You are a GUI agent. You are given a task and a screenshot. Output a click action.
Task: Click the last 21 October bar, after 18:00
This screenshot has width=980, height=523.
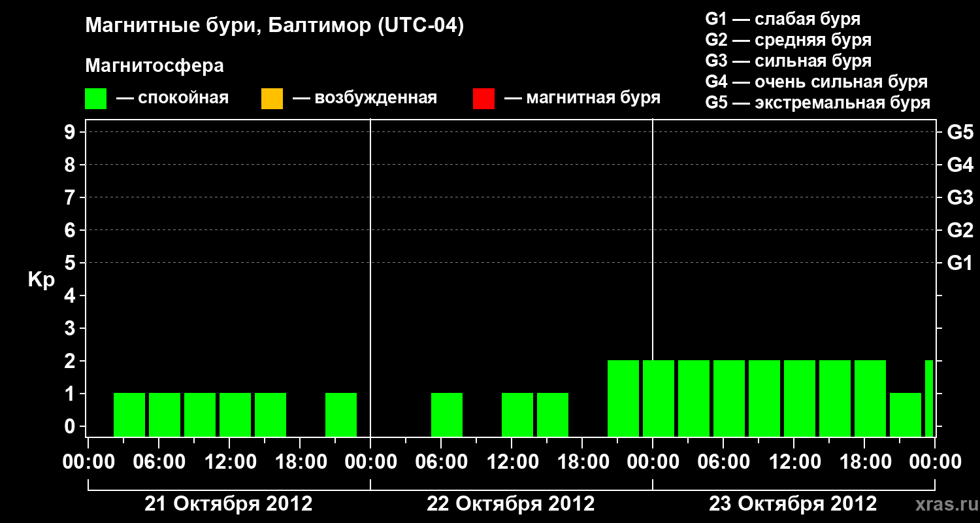click(x=341, y=414)
